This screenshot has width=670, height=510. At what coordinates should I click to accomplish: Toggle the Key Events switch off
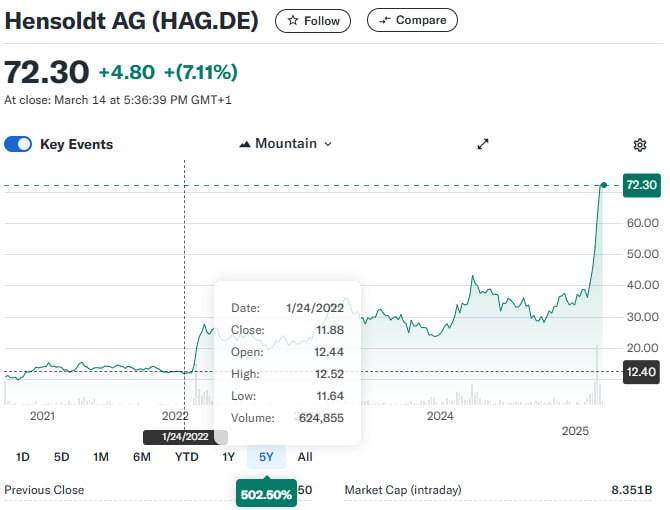pyautogui.click(x=18, y=144)
